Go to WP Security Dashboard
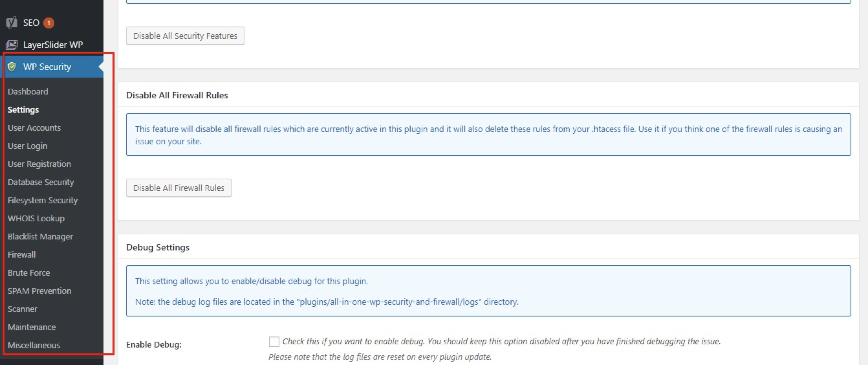Viewport: 868px width, 365px height. [28, 91]
